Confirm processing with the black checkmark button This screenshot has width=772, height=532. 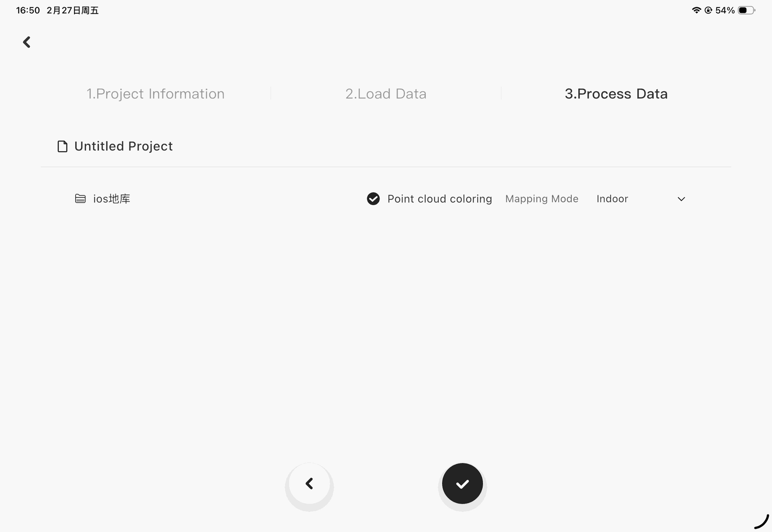(462, 483)
